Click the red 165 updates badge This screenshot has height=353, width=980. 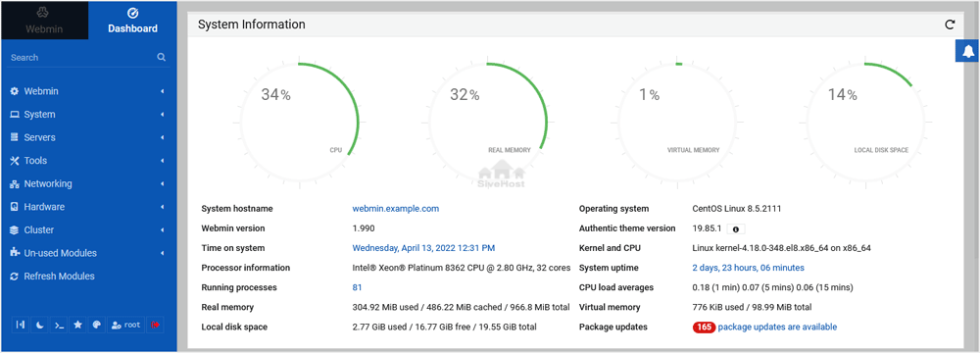[x=704, y=327]
